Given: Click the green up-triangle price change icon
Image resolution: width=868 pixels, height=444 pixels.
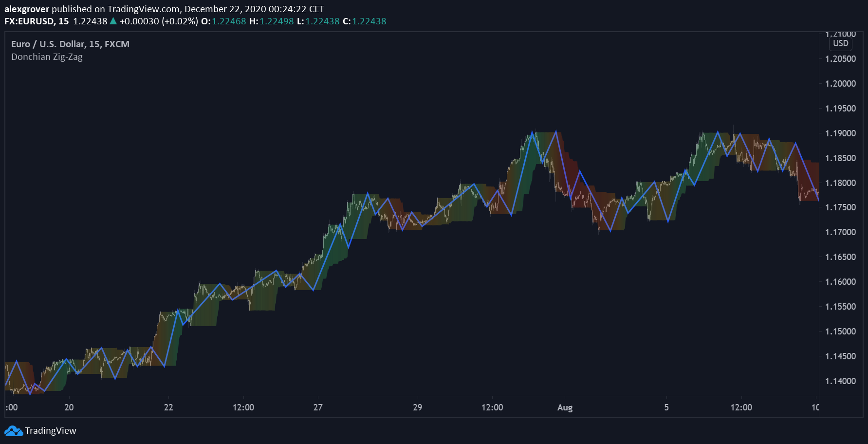Looking at the screenshot, I should 113,21.
